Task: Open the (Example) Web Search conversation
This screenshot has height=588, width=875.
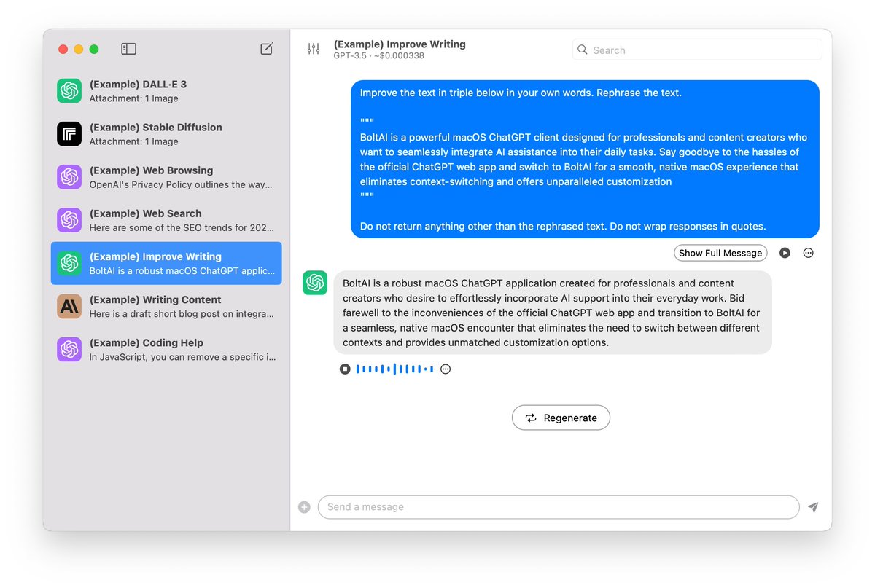Action: [x=166, y=220]
